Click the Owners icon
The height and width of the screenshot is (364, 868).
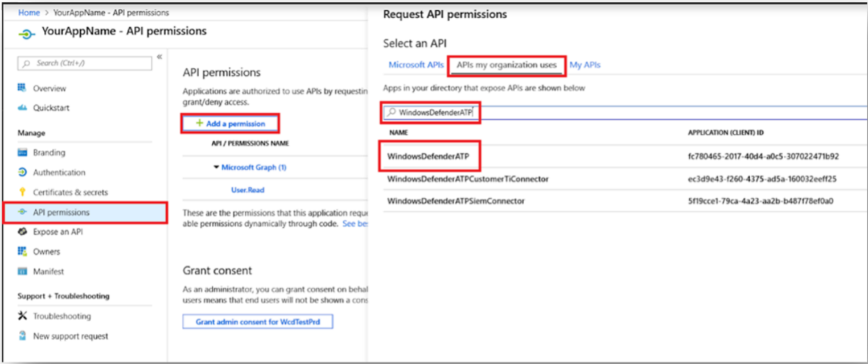coord(23,251)
